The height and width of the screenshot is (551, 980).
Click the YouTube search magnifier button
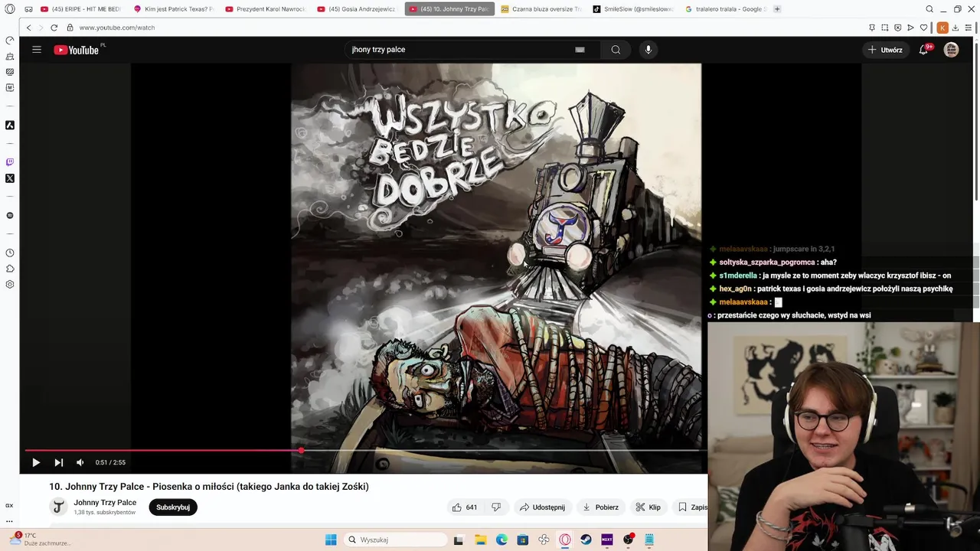coord(616,50)
